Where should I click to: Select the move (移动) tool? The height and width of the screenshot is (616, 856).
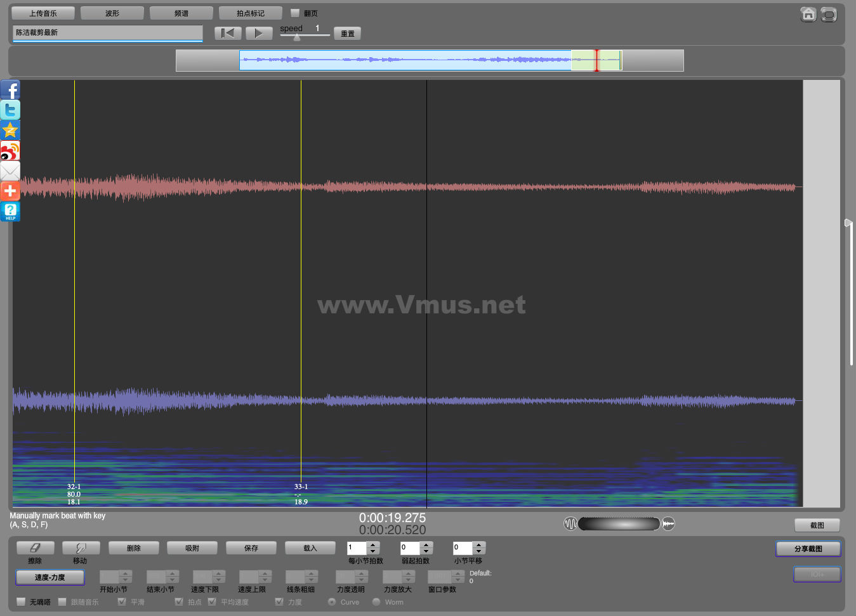click(80, 547)
